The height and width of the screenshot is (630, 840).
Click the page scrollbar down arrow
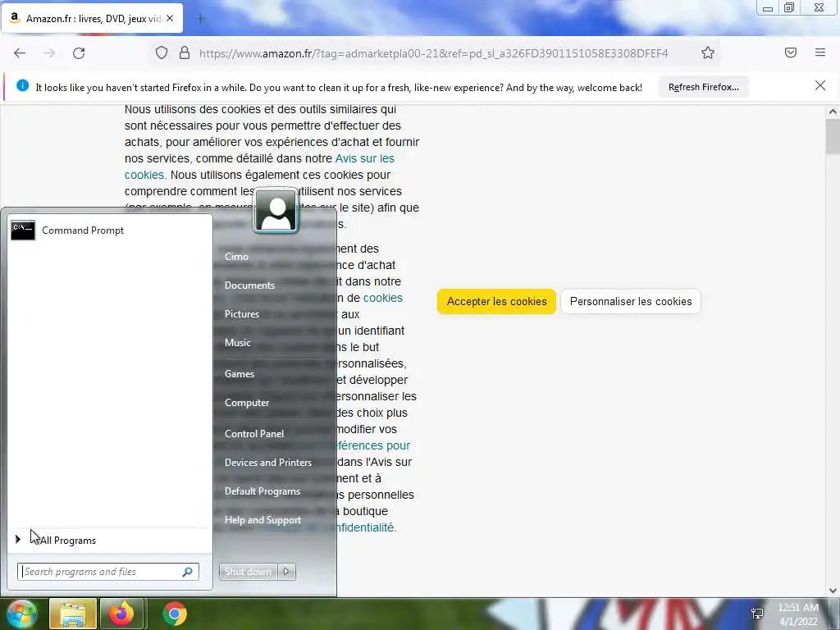click(833, 591)
